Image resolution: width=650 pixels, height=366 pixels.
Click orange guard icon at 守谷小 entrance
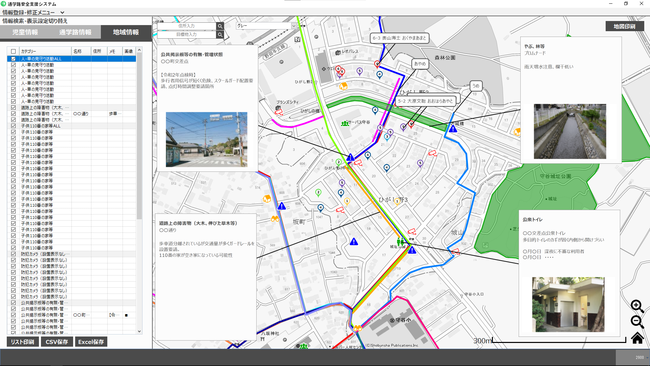357,328
